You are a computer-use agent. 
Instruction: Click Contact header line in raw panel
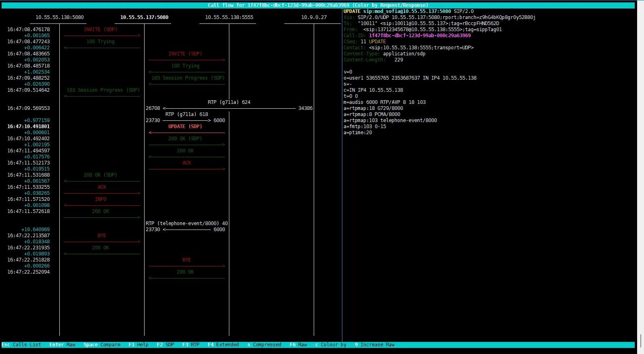pyautogui.click(x=409, y=48)
